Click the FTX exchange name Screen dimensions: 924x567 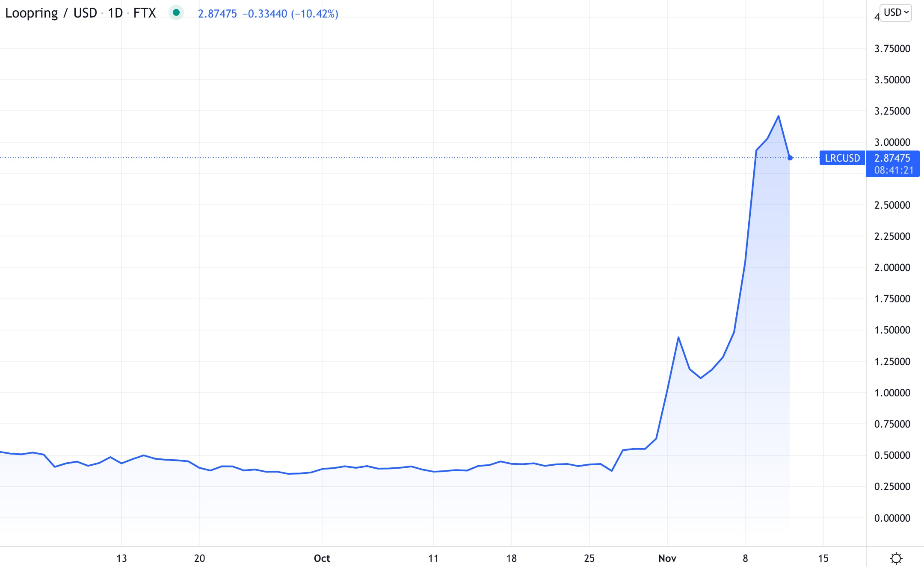[x=144, y=13]
